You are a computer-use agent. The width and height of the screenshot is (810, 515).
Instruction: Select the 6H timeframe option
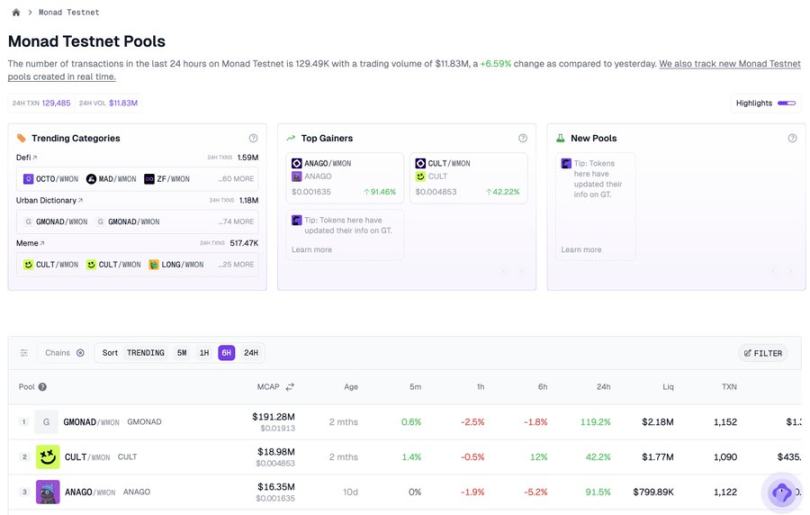coord(227,353)
